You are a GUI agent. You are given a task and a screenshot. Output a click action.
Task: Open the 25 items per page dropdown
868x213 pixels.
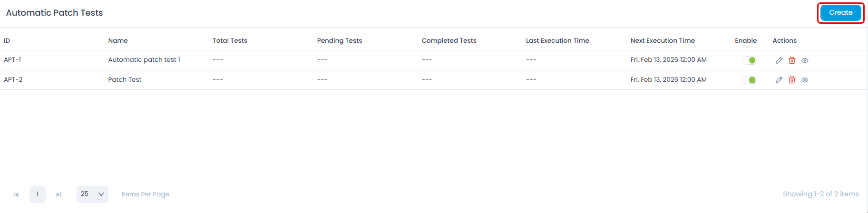pyautogui.click(x=92, y=194)
